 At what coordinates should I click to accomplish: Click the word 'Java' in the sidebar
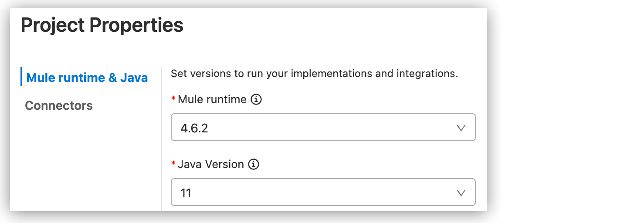click(134, 78)
